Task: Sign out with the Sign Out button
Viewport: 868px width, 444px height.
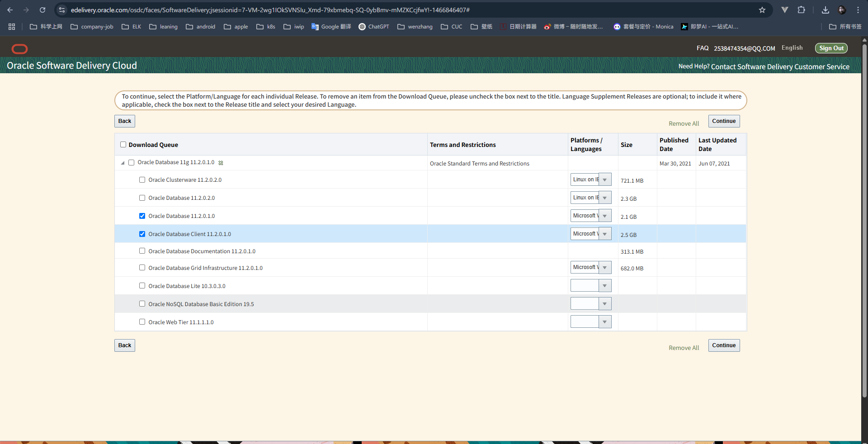Action: [x=831, y=48]
